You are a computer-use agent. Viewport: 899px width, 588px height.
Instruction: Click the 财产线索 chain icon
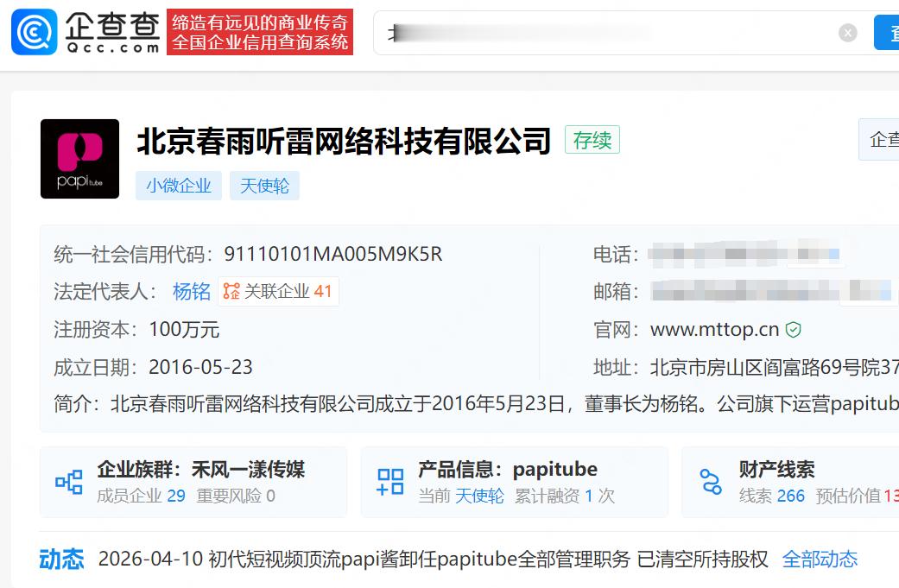[711, 482]
